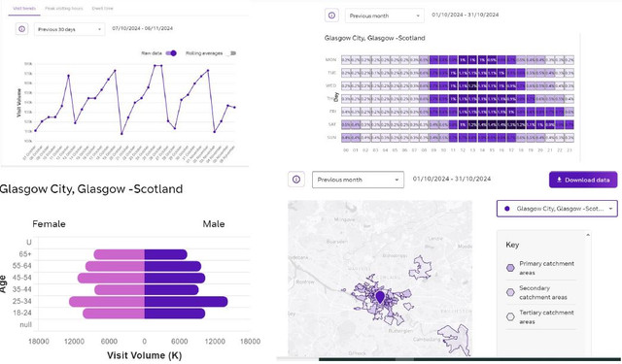622x364 pixels.
Task: Click the large Glasgow City, Glasgow -Scotland heading
Action: click(90, 189)
